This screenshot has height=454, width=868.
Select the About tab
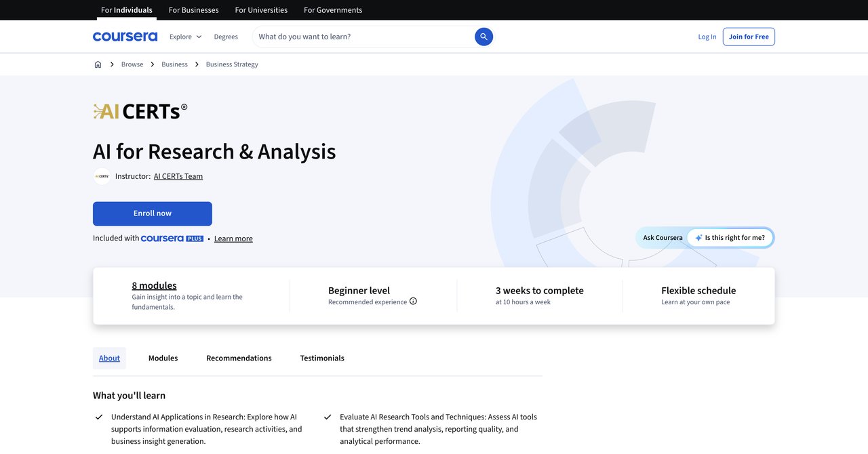(x=109, y=358)
